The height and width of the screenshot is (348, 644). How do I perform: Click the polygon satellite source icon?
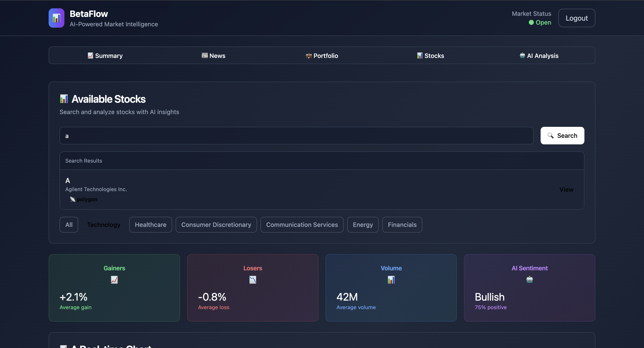(x=73, y=199)
